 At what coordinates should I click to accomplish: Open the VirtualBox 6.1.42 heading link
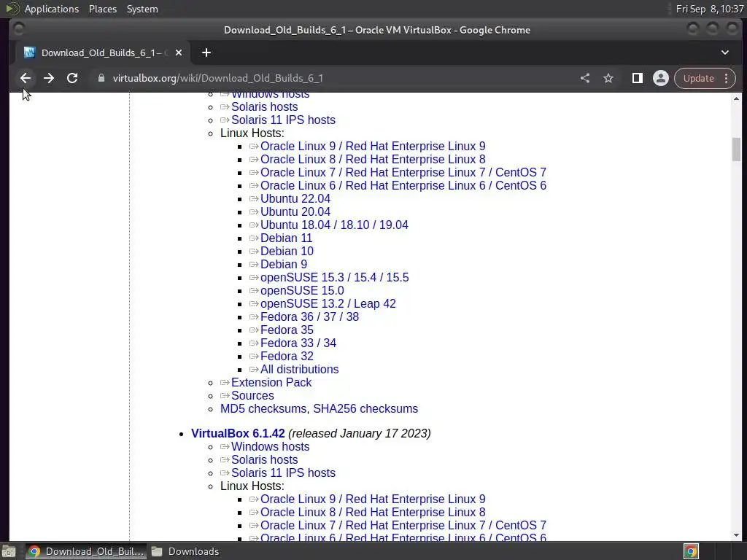click(238, 433)
